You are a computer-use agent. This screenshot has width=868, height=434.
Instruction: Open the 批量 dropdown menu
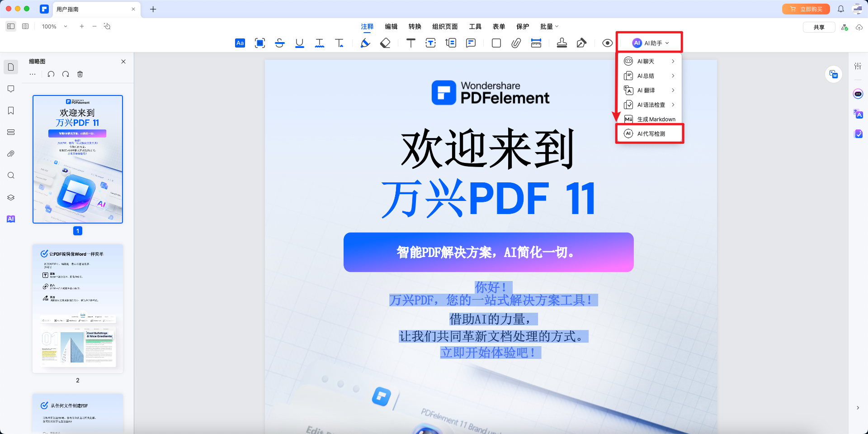click(x=548, y=26)
